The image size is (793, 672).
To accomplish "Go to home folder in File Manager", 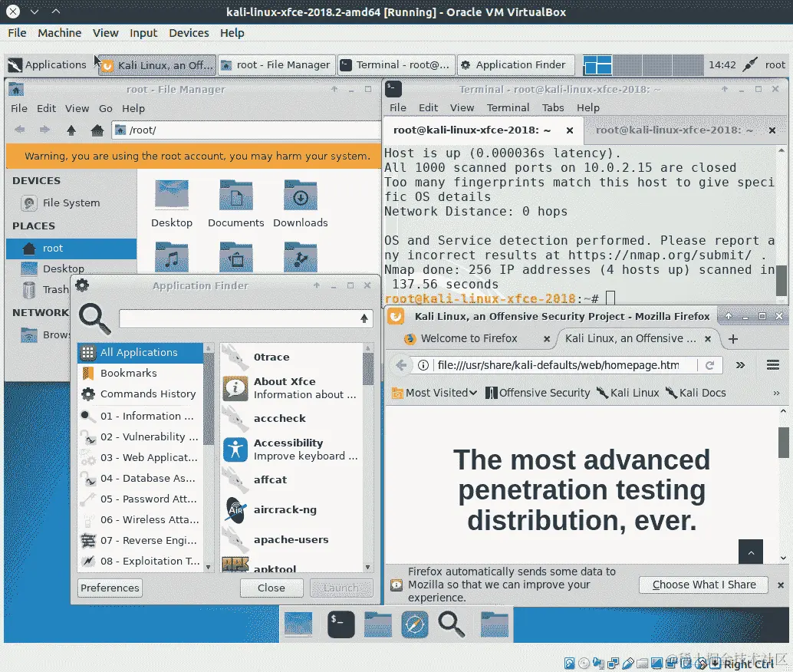I will pos(97,130).
